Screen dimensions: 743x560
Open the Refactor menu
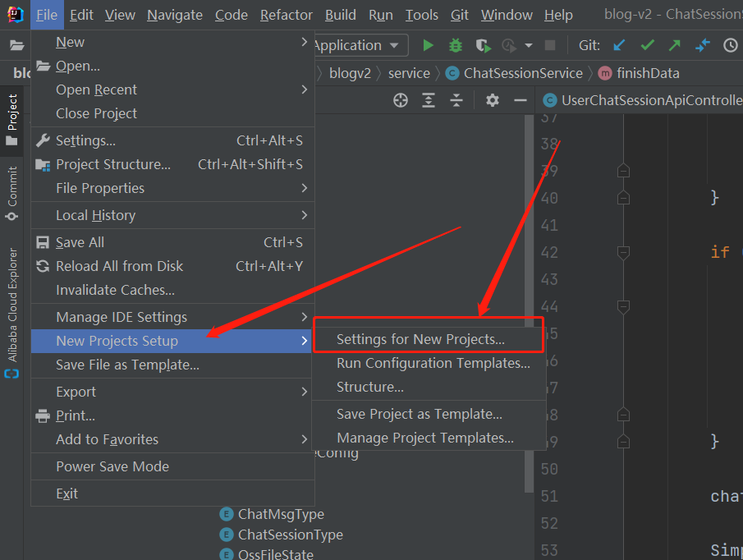[286, 15]
